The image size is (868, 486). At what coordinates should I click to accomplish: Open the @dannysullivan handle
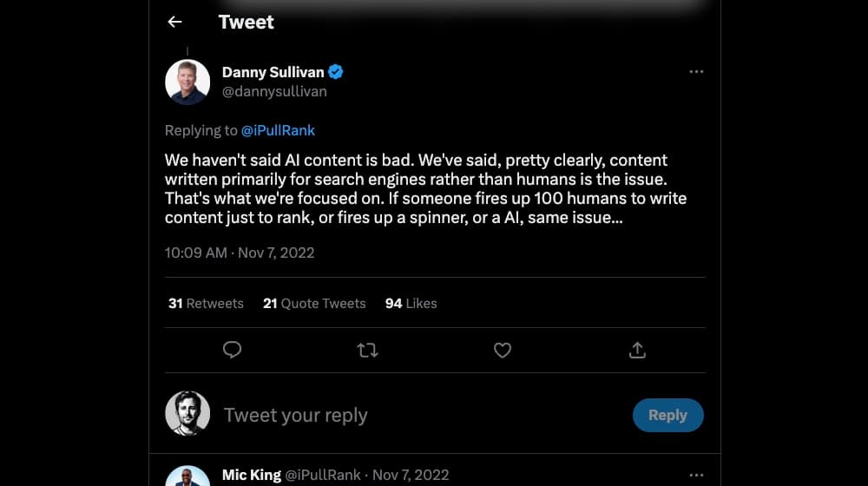point(274,91)
